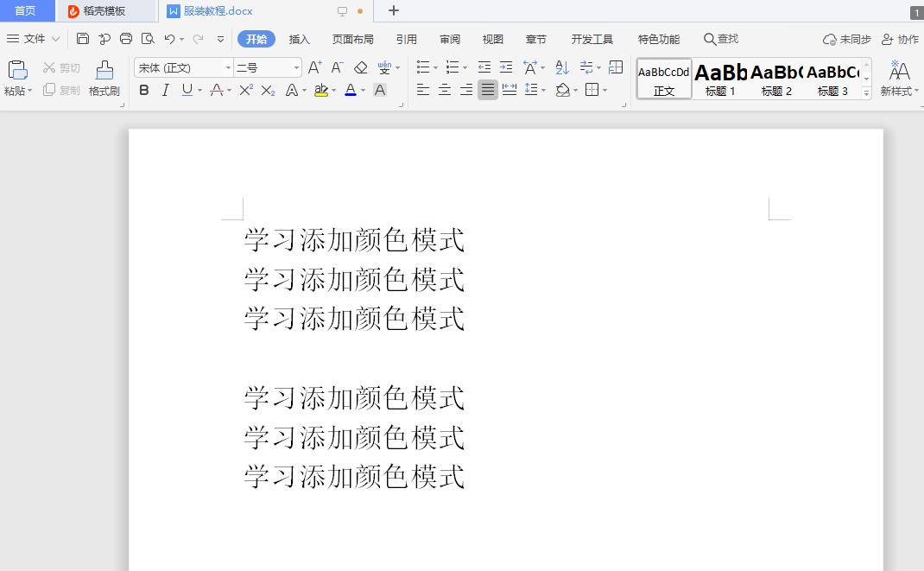This screenshot has width=924, height=571.
Task: Toggle italic formatting
Action: pos(165,90)
